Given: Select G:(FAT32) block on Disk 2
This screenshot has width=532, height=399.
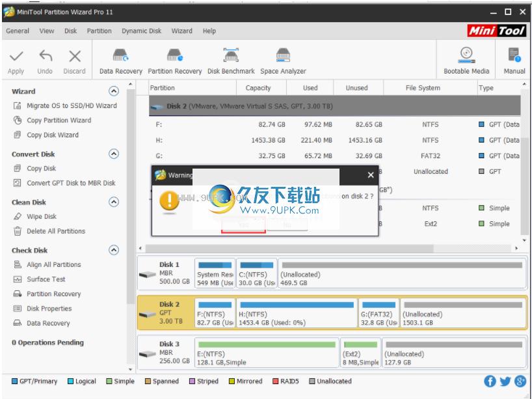Looking at the screenshot, I should [x=379, y=313].
